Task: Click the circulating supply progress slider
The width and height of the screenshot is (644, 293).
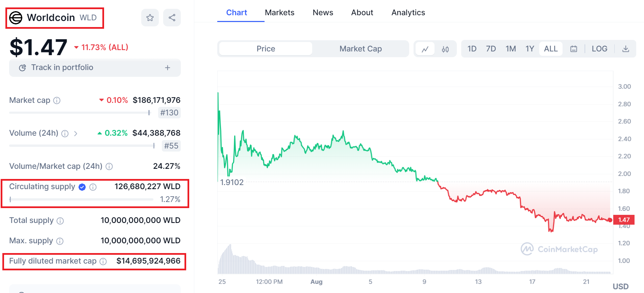Action: (81, 200)
